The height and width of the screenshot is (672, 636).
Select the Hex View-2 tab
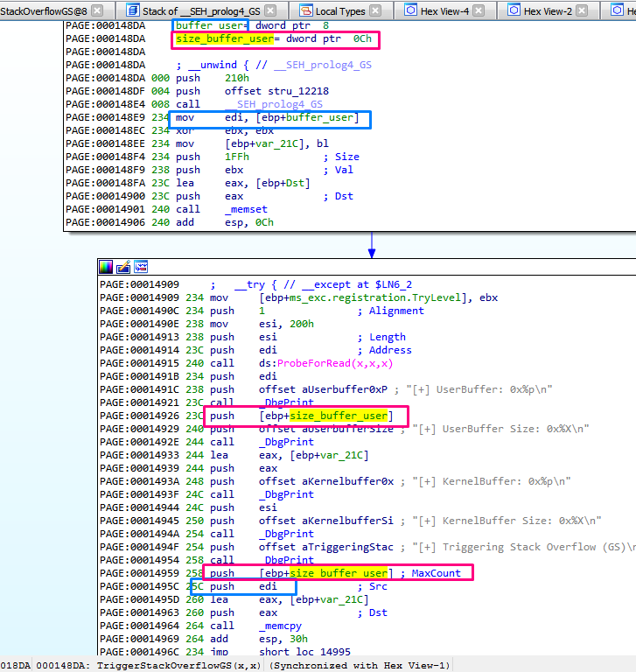pyautogui.click(x=548, y=10)
